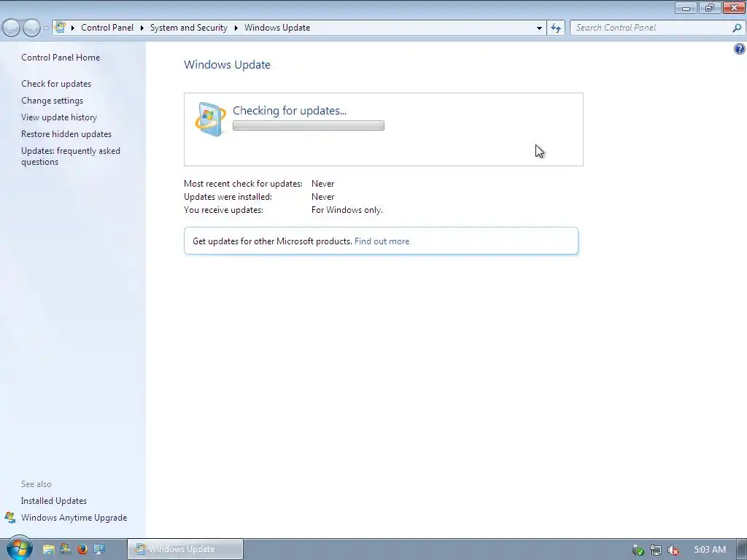Screen dimensions: 747x560
Task: Open Control Panel Home link
Action: point(61,57)
